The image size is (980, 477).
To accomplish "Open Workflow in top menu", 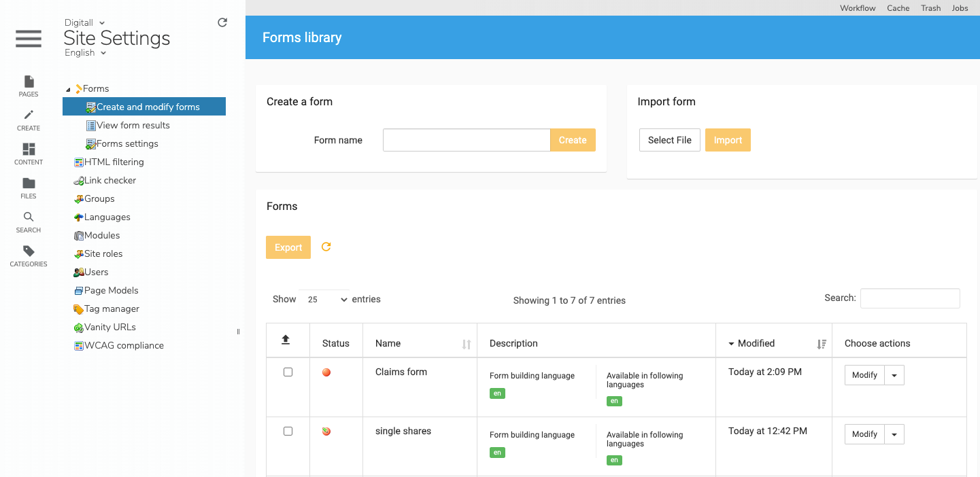I will (x=858, y=8).
